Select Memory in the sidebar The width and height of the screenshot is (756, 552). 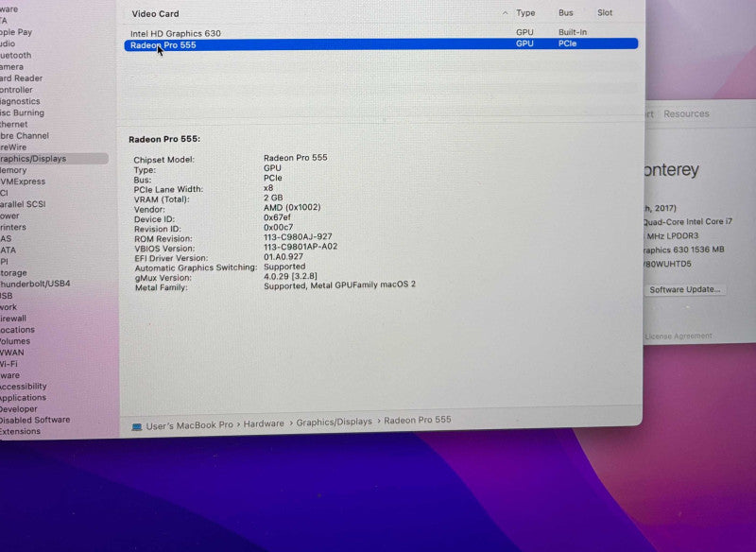pos(13,170)
